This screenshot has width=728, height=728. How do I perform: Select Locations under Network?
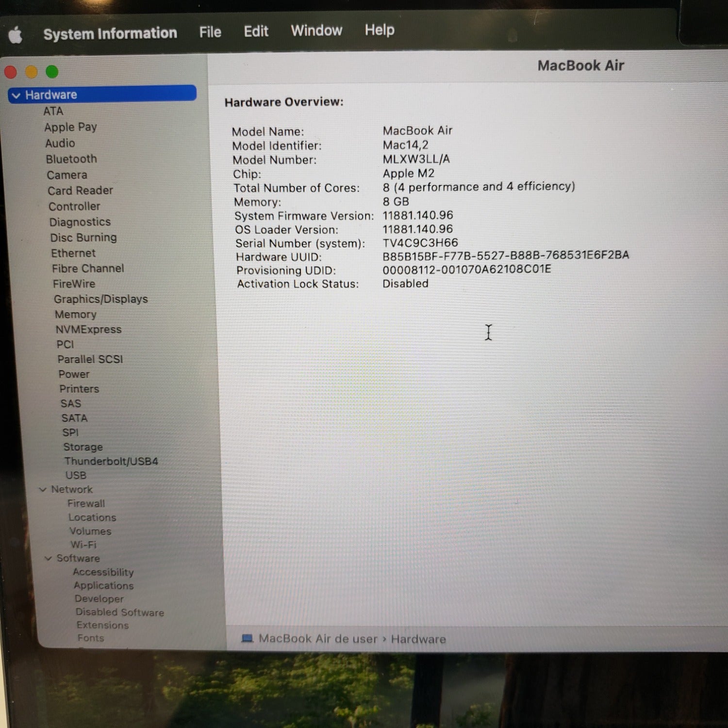coord(92,518)
